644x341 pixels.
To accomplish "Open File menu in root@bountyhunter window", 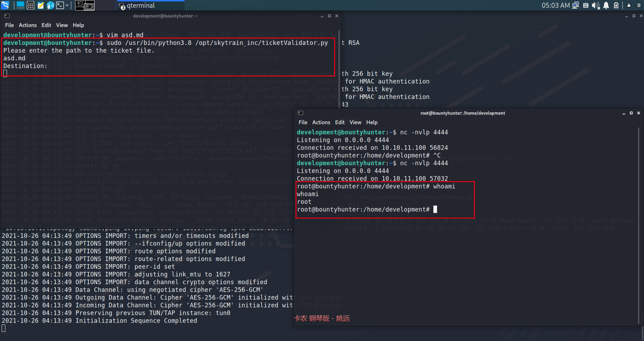I will click(303, 122).
